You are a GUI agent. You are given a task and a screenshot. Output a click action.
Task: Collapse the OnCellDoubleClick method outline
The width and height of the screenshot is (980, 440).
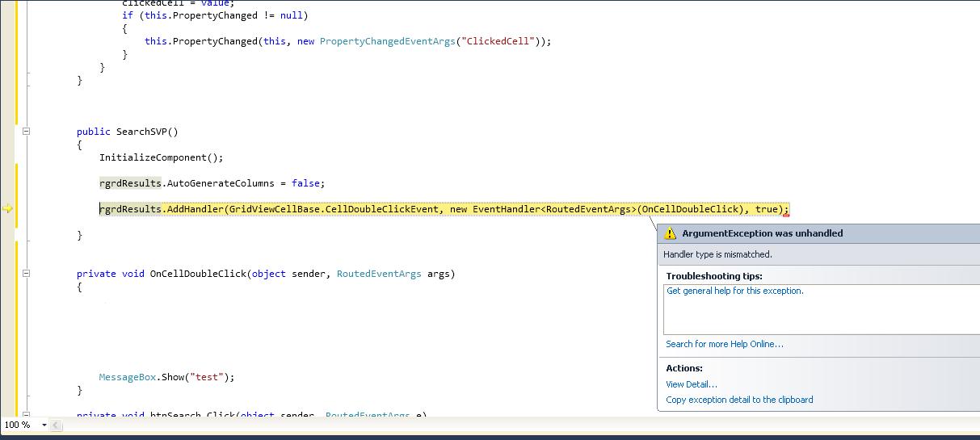26,273
